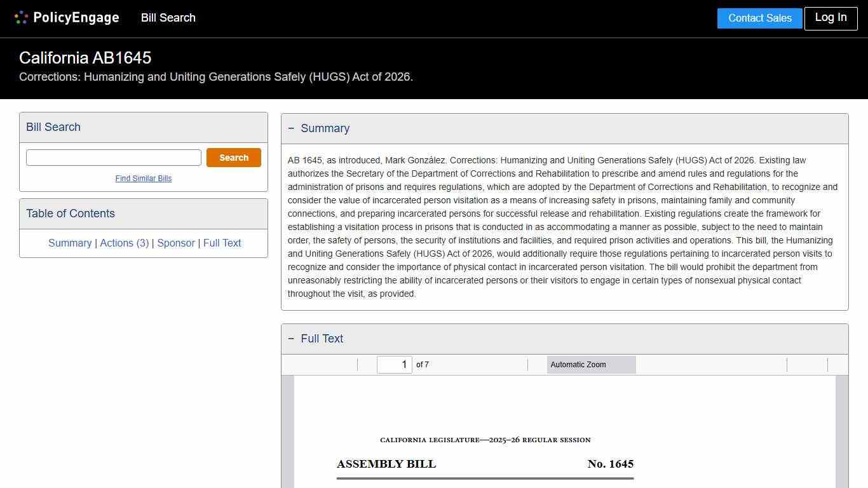Open the Find Similar Bills link

point(144,179)
